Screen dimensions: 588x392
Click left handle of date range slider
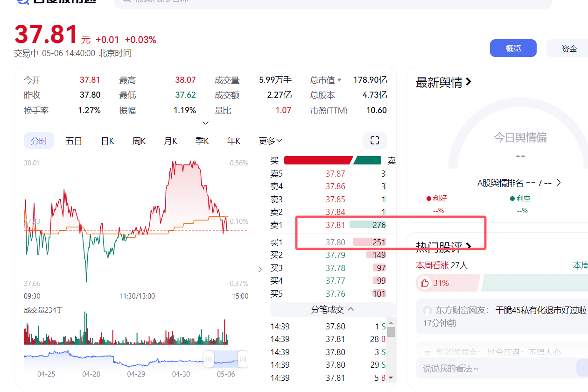(208, 359)
